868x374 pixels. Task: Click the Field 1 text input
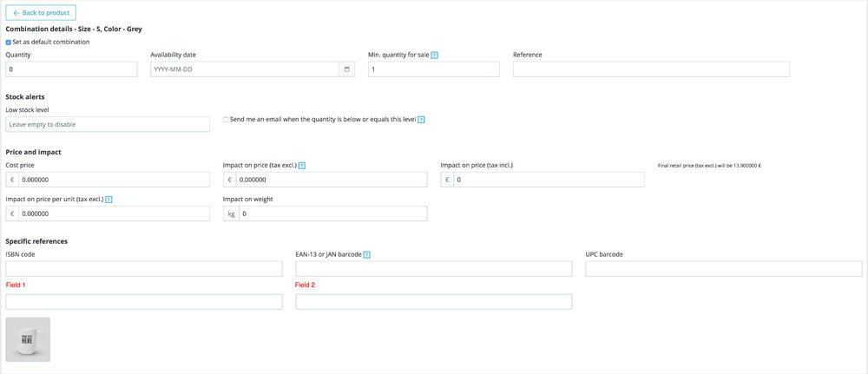tap(144, 302)
